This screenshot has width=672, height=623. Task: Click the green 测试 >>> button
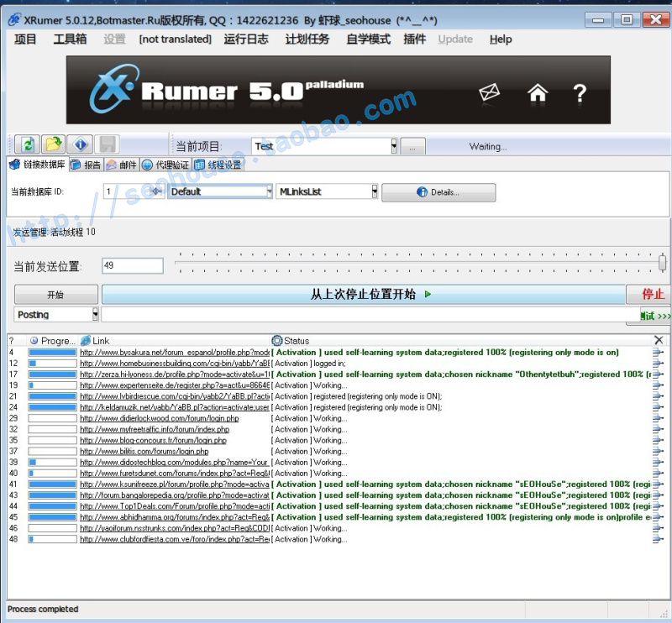[x=655, y=316]
